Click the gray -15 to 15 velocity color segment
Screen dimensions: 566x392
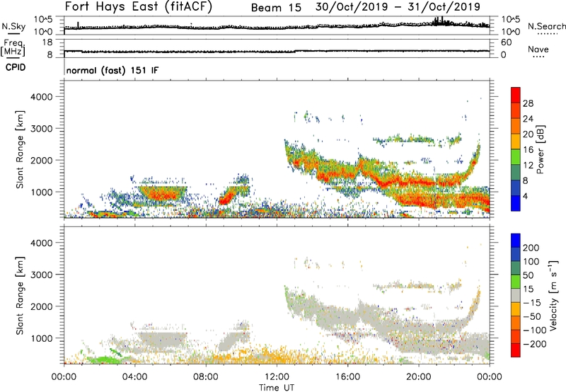(516, 296)
